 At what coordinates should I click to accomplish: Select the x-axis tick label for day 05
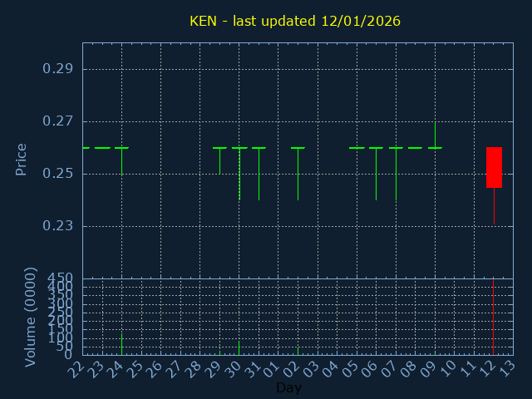(x=352, y=367)
